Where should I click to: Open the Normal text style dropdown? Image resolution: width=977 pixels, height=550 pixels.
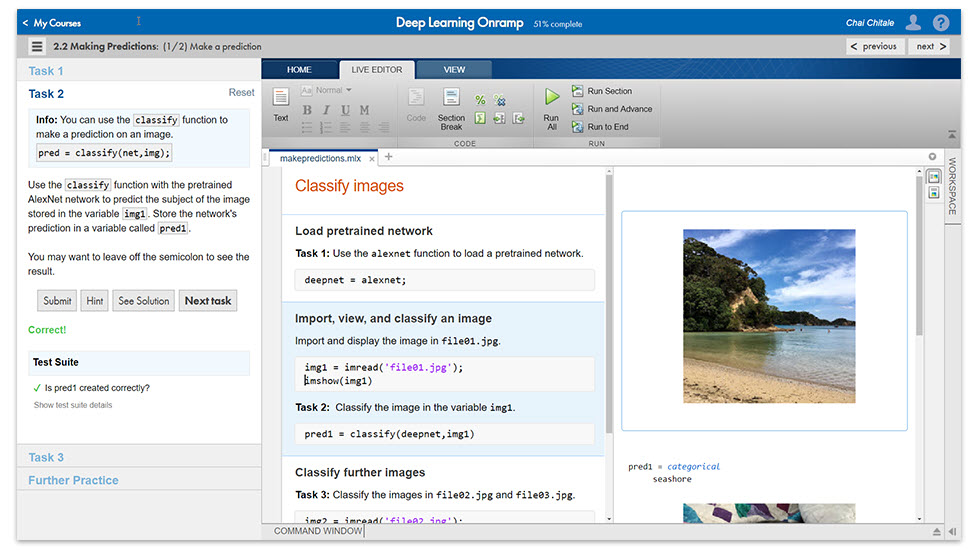click(x=328, y=90)
